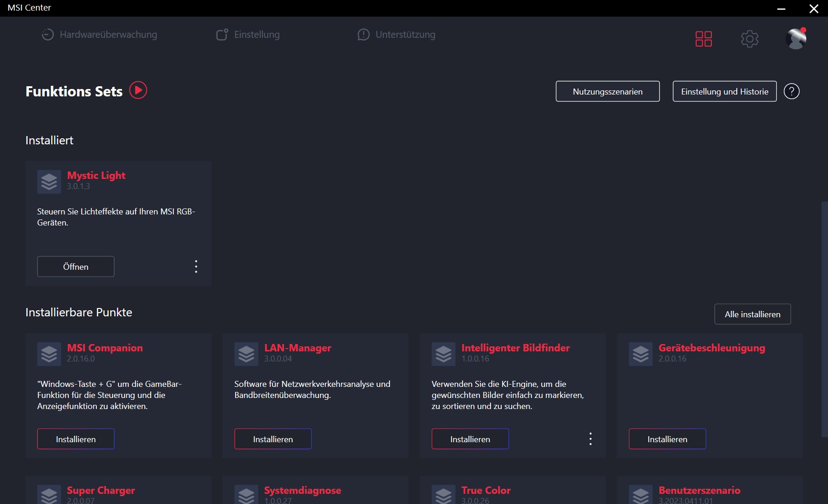
Task: Click the MSI Companion layers icon
Action: 49,354
